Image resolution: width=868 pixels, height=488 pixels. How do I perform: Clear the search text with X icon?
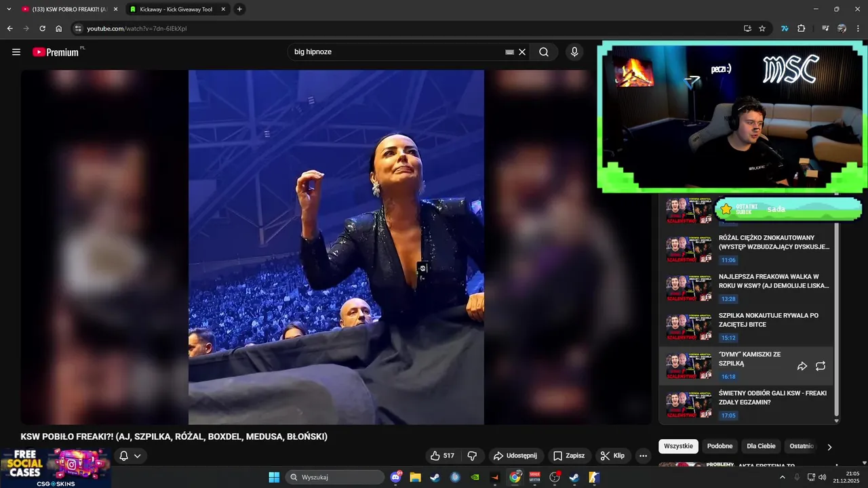click(522, 52)
